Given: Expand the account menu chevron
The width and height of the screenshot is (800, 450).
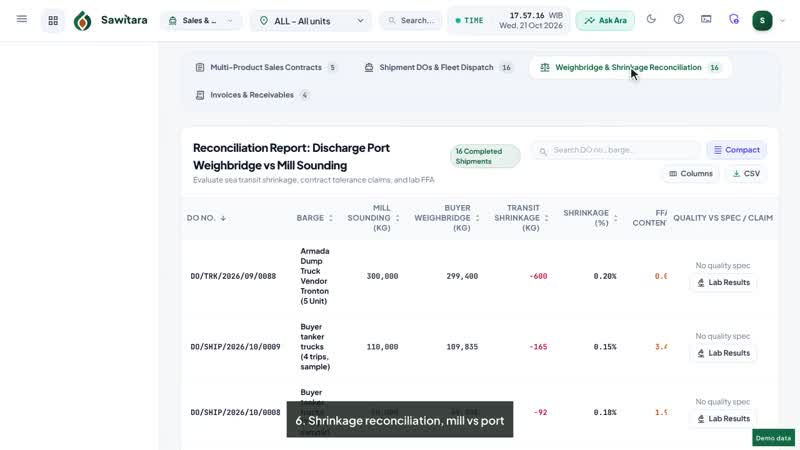Looking at the screenshot, I should (782, 21).
